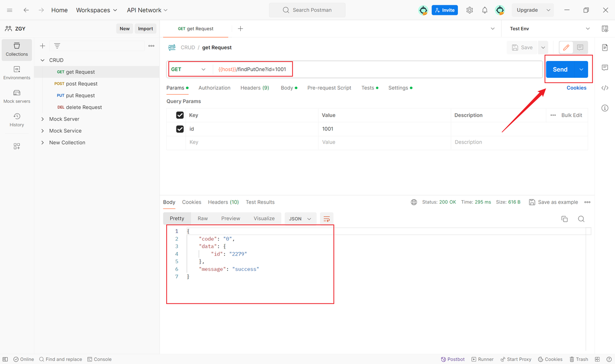The image size is (615, 364).
Task: Click the request URL input field
Action: (378, 69)
